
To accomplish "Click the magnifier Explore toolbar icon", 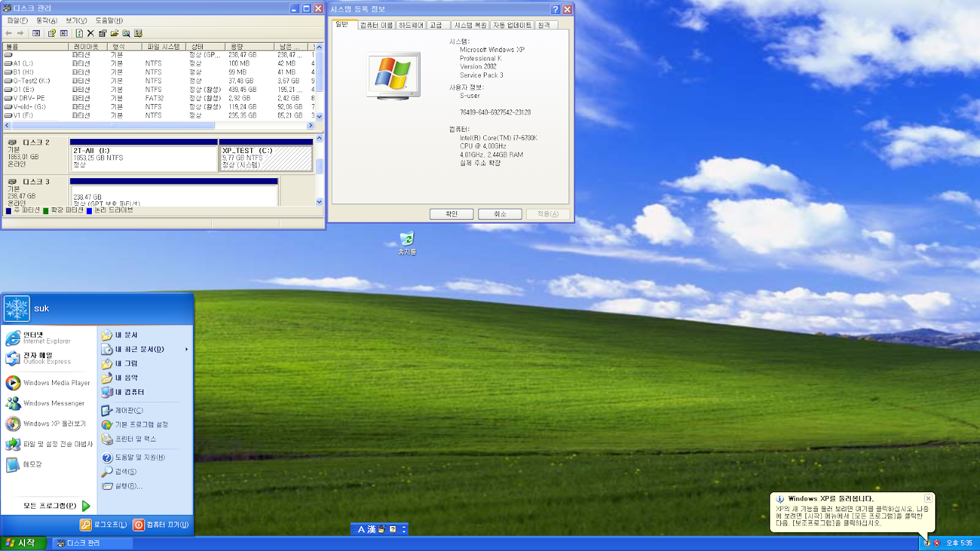I will (126, 33).
